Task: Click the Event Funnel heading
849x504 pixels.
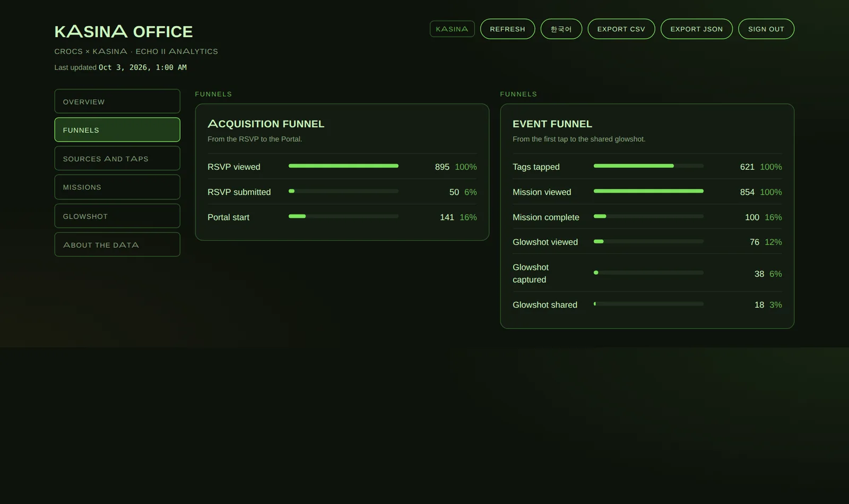Action: coord(552,124)
